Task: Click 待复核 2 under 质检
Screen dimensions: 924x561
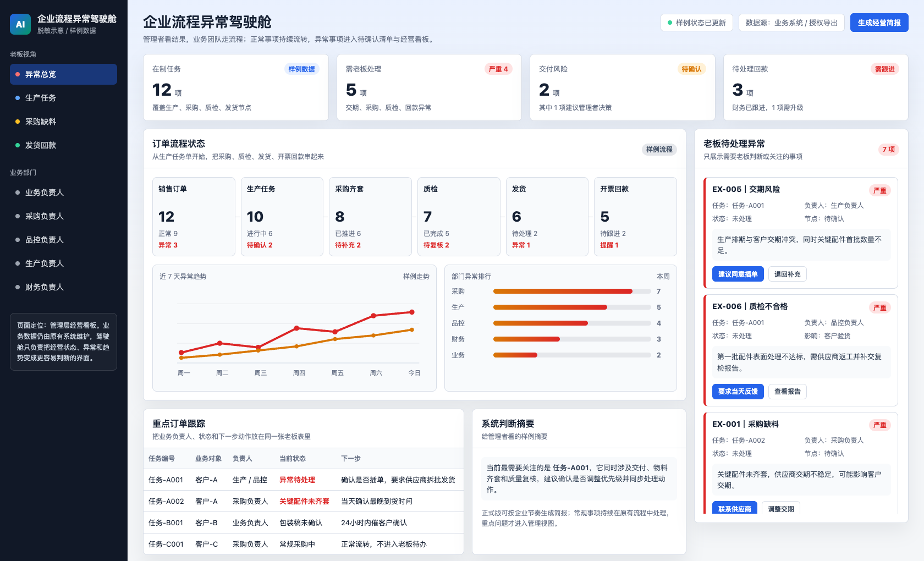Action: tap(436, 245)
